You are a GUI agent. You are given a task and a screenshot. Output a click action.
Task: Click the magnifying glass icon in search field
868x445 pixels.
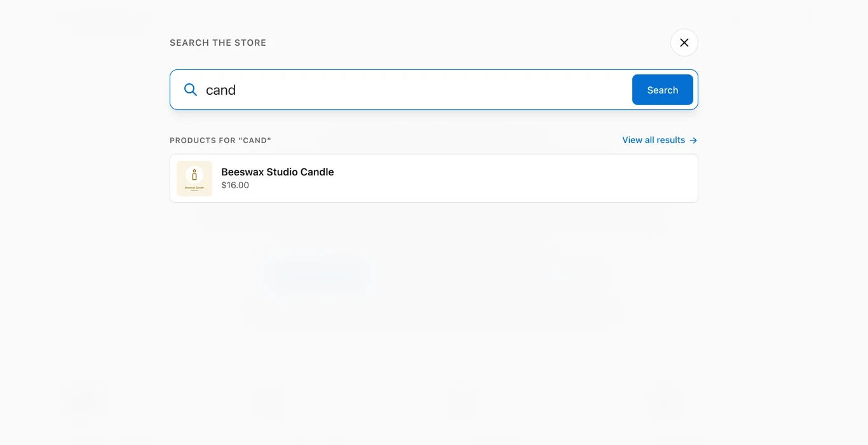pyautogui.click(x=191, y=90)
